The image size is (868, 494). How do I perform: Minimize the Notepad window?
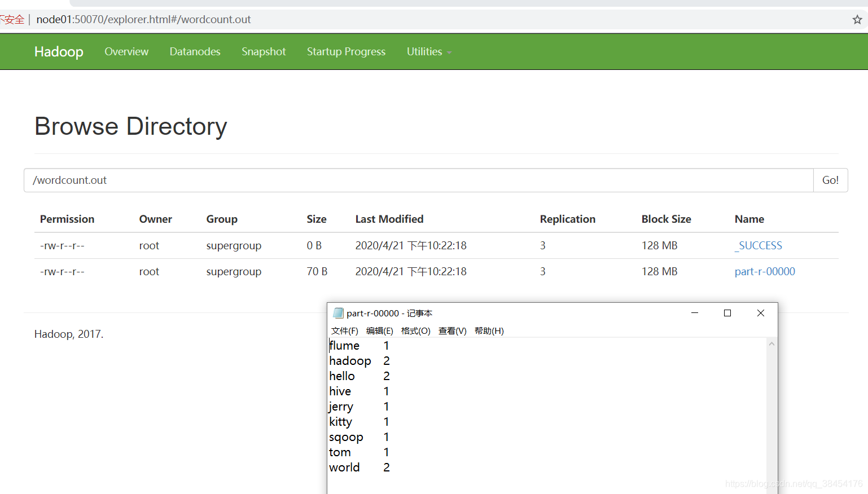(695, 313)
